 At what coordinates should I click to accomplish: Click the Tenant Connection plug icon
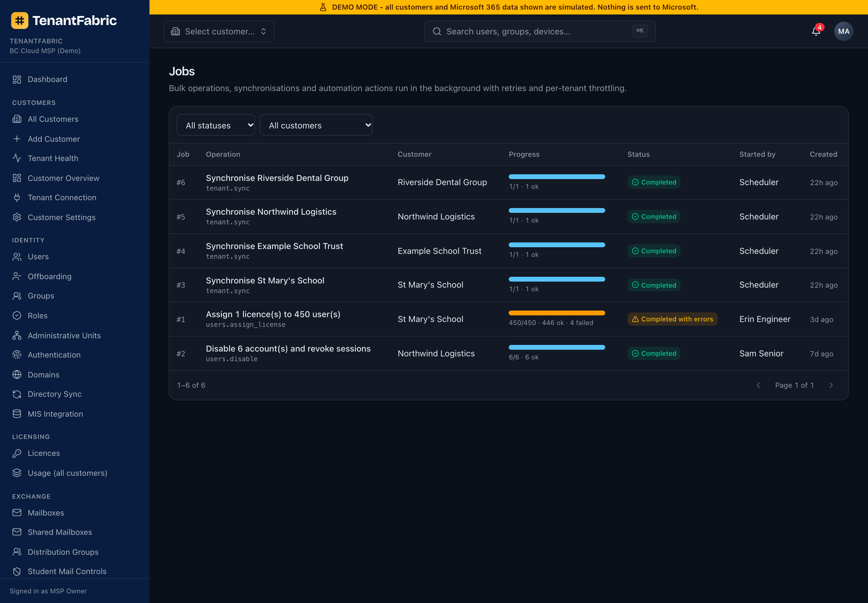coord(17,197)
